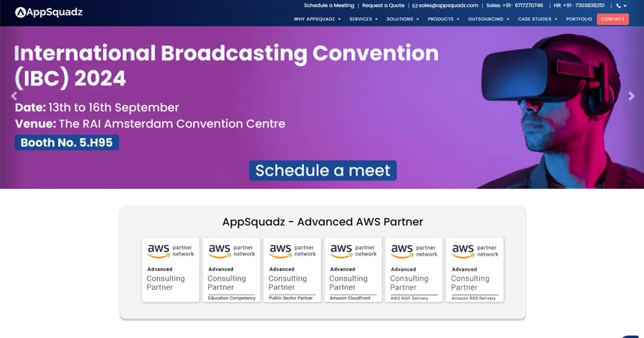Open Amazon CloudFront AWS badge
The width and height of the screenshot is (644, 338).
click(353, 270)
